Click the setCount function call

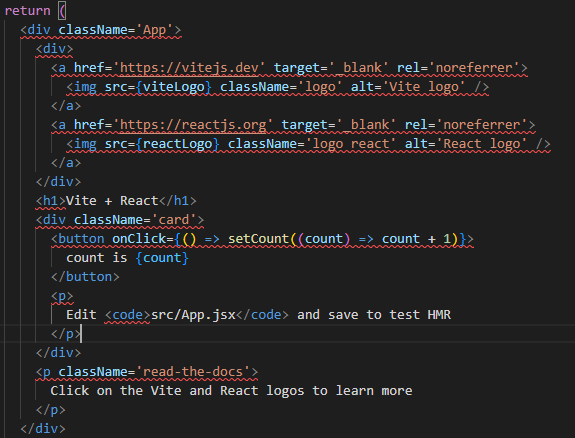[259, 239]
